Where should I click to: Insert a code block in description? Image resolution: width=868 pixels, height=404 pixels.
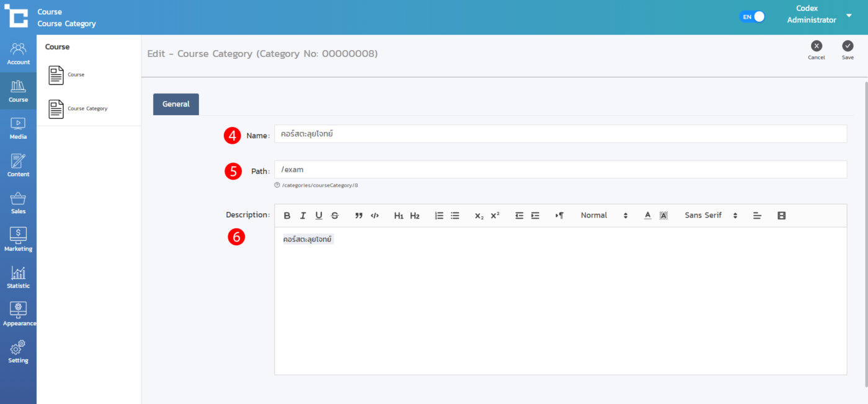click(374, 216)
